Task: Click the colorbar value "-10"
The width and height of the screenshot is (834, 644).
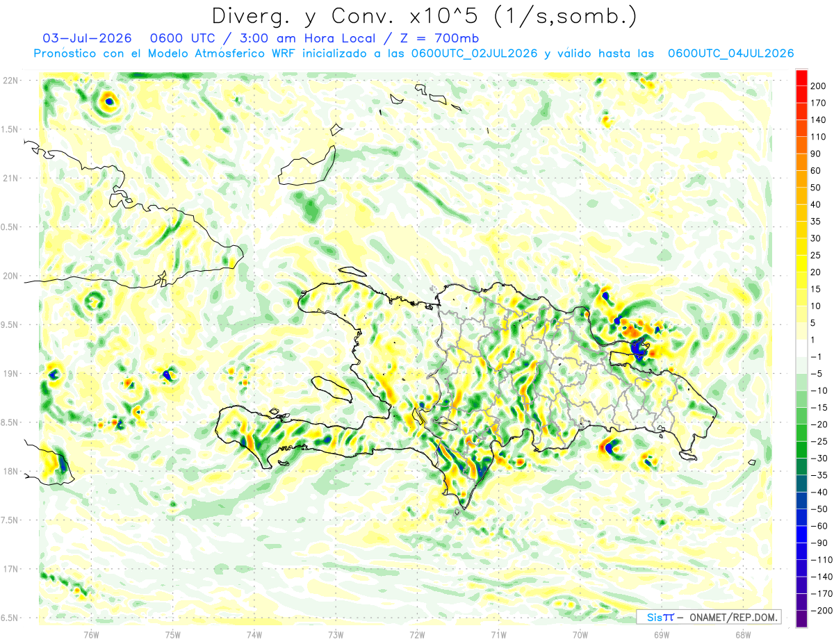Action: pyautogui.click(x=821, y=390)
